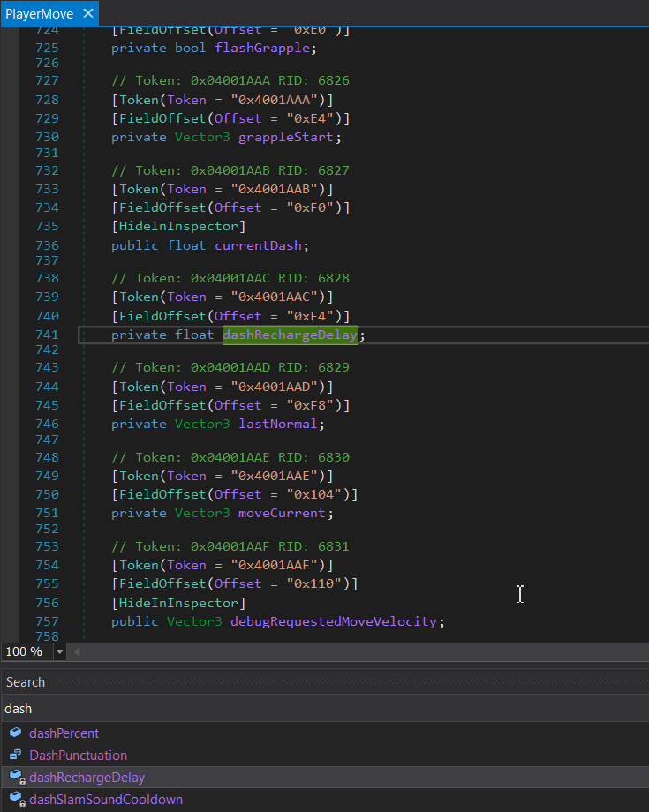Click the debugRequestedMoveVelocity field name

click(336, 621)
